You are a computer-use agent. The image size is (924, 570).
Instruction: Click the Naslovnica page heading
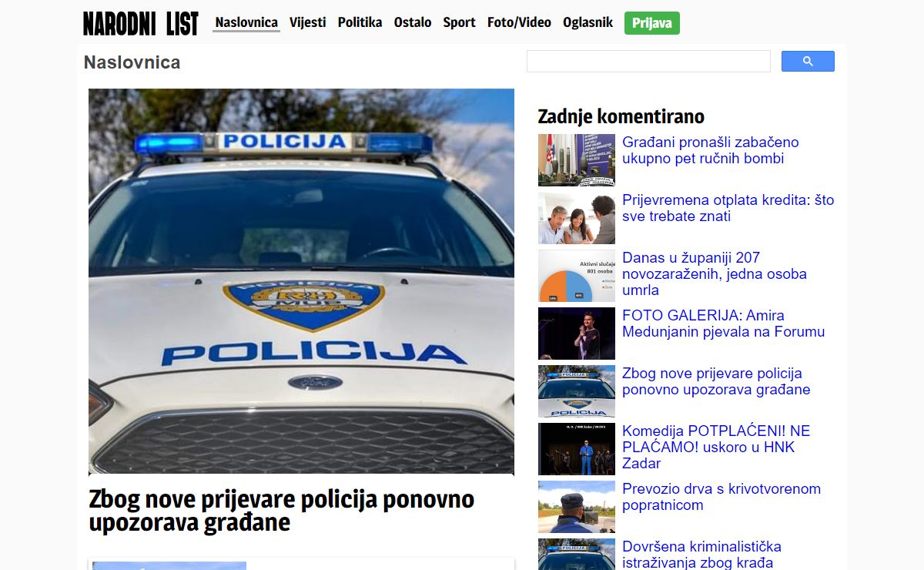[132, 62]
